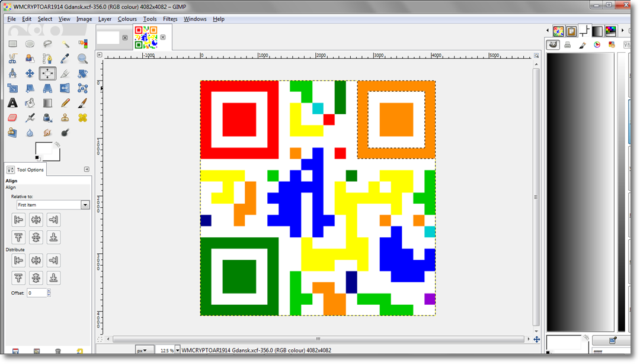
Task: Select the Crop tool
Action: (x=65, y=73)
